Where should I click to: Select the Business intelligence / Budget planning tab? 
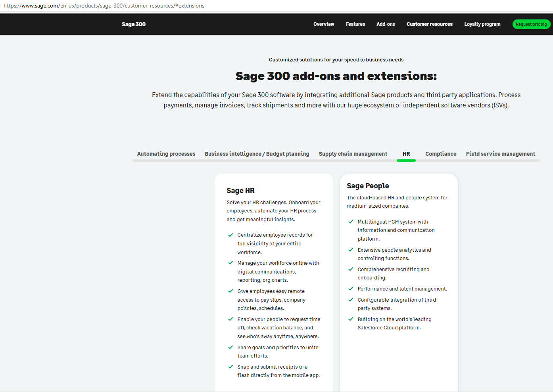tap(257, 154)
